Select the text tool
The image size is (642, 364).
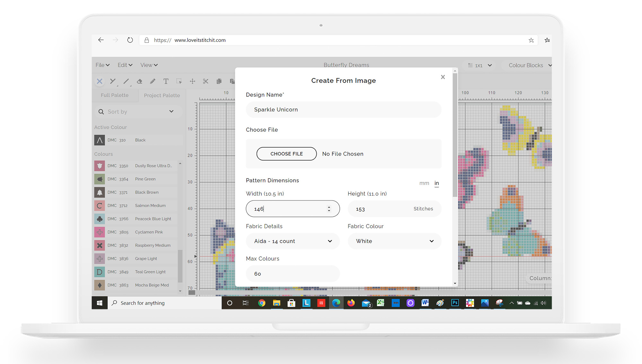pos(166,81)
